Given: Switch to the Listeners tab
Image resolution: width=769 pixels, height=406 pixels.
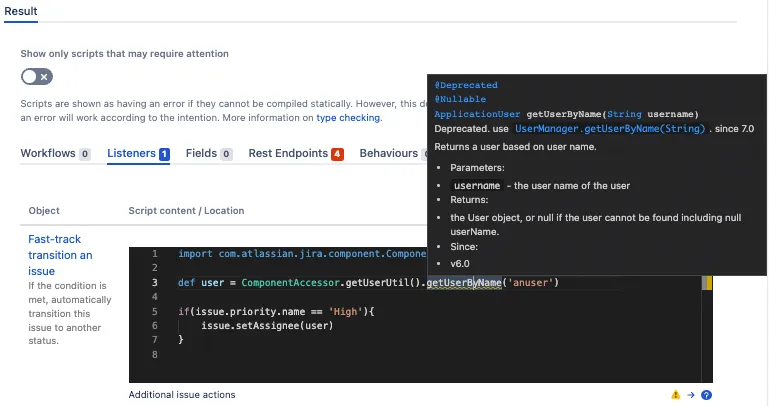Looking at the screenshot, I should 138,153.
